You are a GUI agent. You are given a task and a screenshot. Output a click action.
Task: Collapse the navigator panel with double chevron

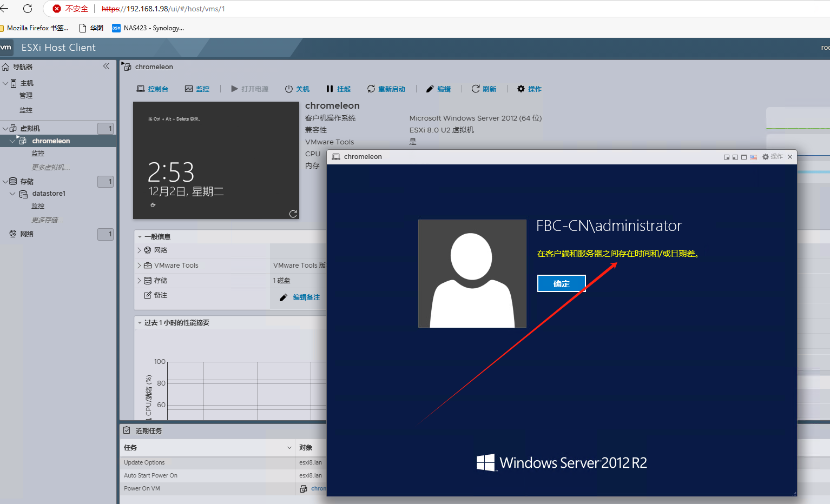pos(106,66)
